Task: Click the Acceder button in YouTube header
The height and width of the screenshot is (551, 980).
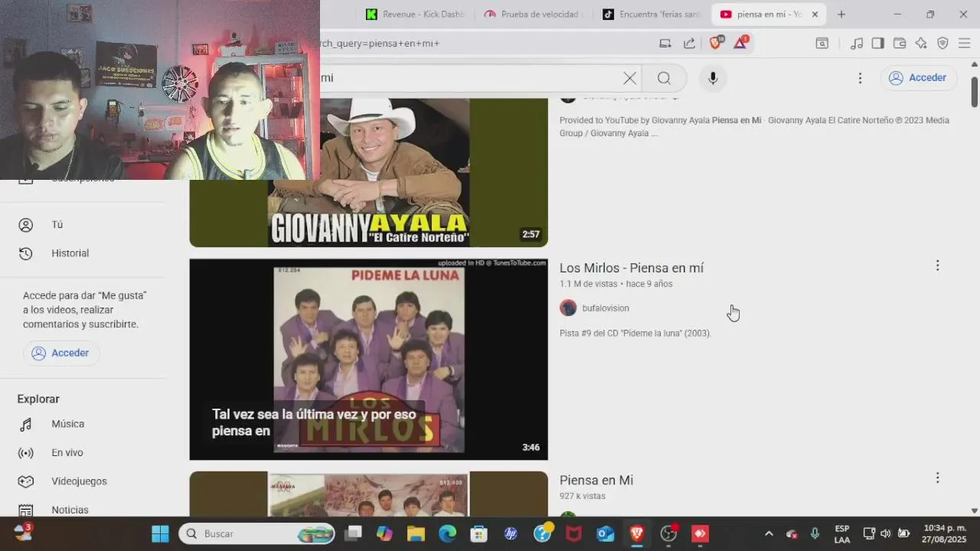Action: tap(918, 78)
